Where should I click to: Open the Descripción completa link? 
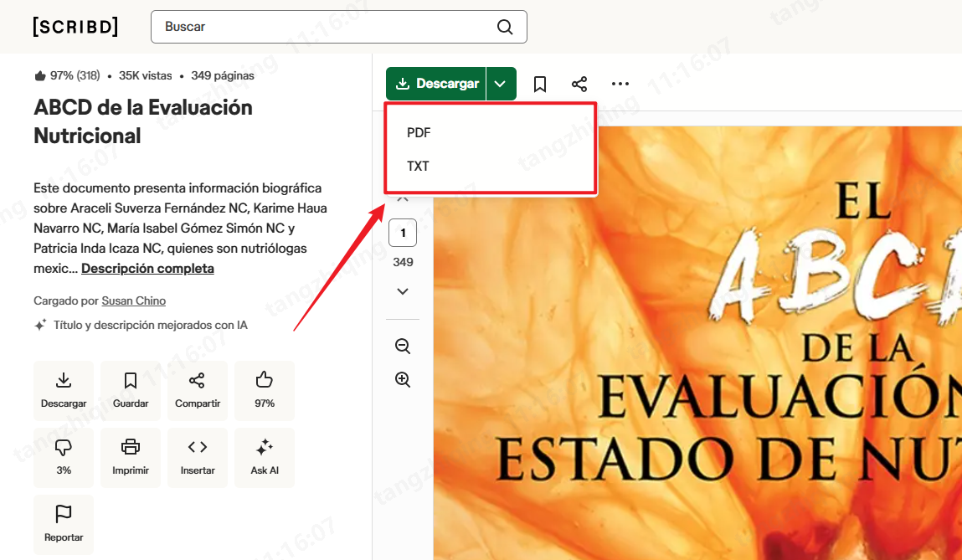tap(147, 268)
